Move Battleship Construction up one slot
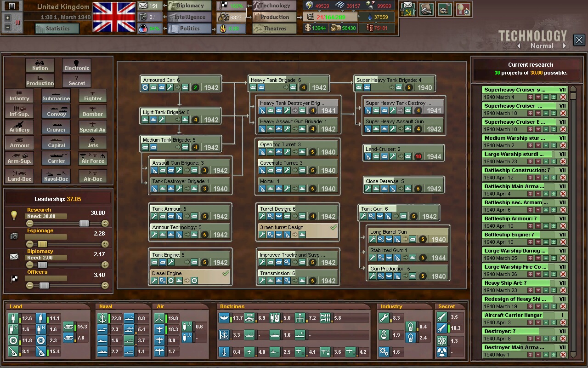Image resolution: width=588 pixels, height=368 pixels. tap(546, 178)
